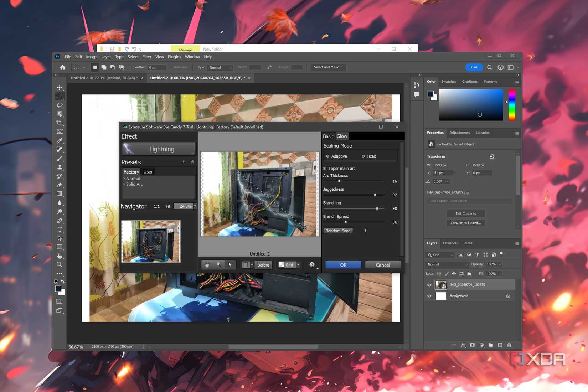Viewport: 588px width, 392px height.
Task: Switch to the Channels tab
Action: click(450, 243)
